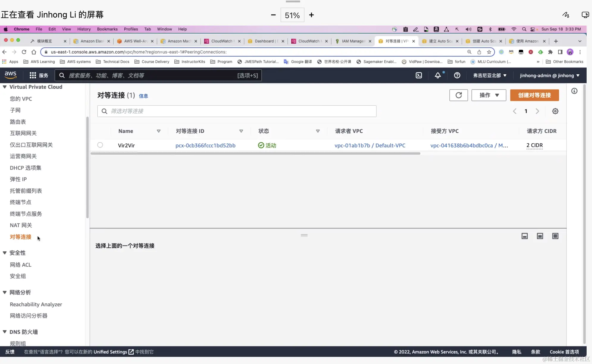Refresh the peering connections list
592x364 pixels.
coord(458,95)
